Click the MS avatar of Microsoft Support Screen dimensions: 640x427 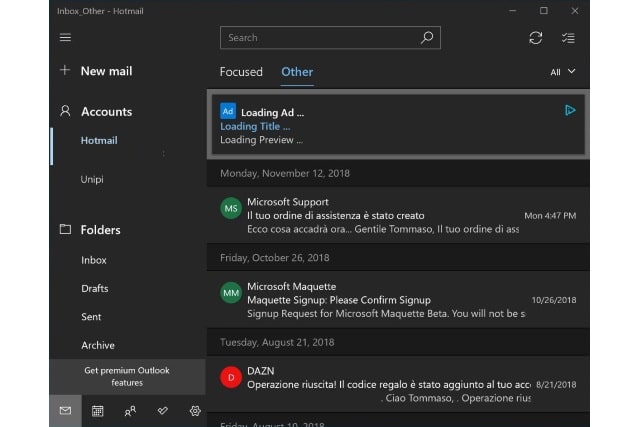pos(231,209)
